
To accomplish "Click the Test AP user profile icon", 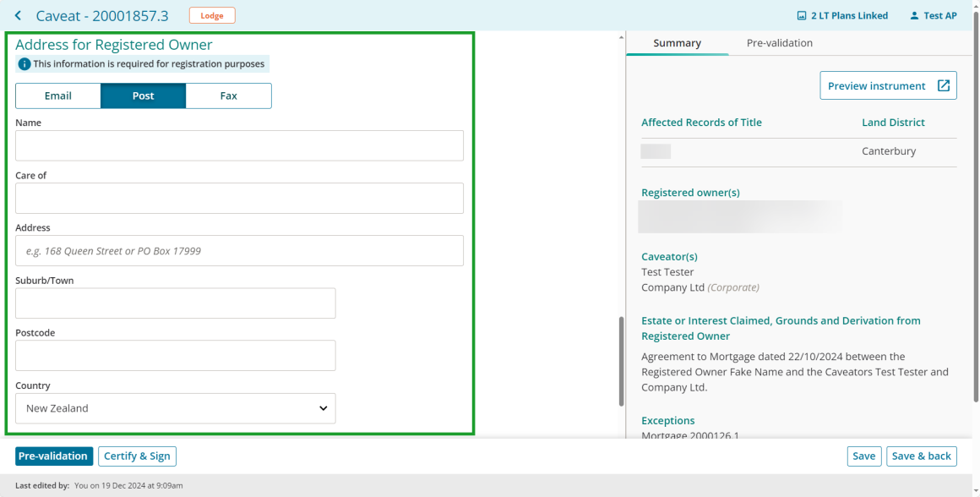I will pos(914,15).
